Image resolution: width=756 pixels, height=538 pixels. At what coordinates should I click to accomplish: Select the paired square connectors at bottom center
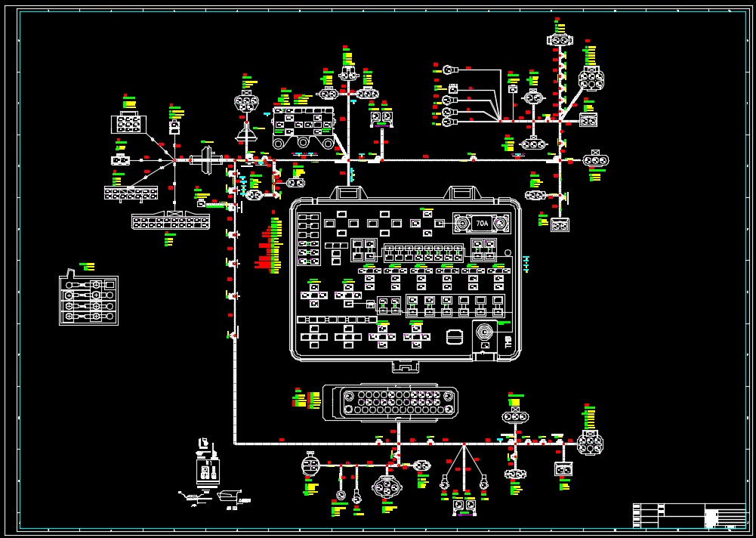464,504
